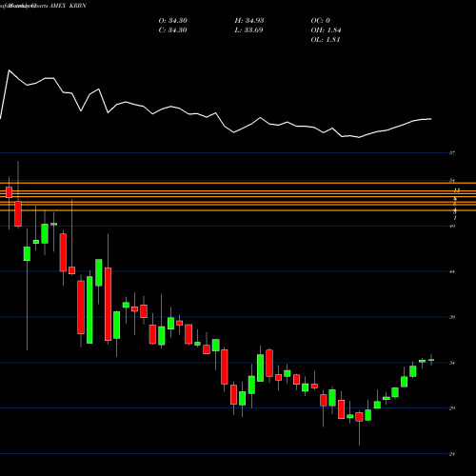Select the 'OH: 1.84' readout

tap(326, 30)
